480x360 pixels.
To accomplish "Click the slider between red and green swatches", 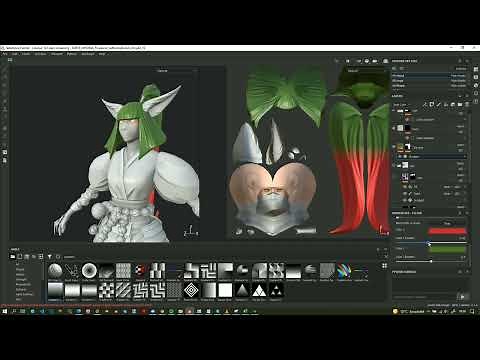I will coord(431,243).
